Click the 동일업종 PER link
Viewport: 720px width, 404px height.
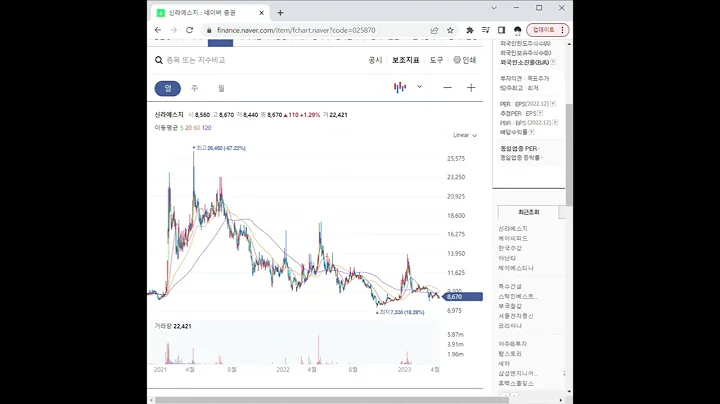[519, 149]
